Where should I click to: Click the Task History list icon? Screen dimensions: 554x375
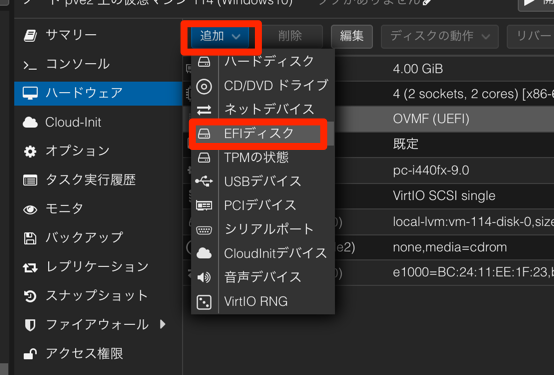pyautogui.click(x=30, y=180)
